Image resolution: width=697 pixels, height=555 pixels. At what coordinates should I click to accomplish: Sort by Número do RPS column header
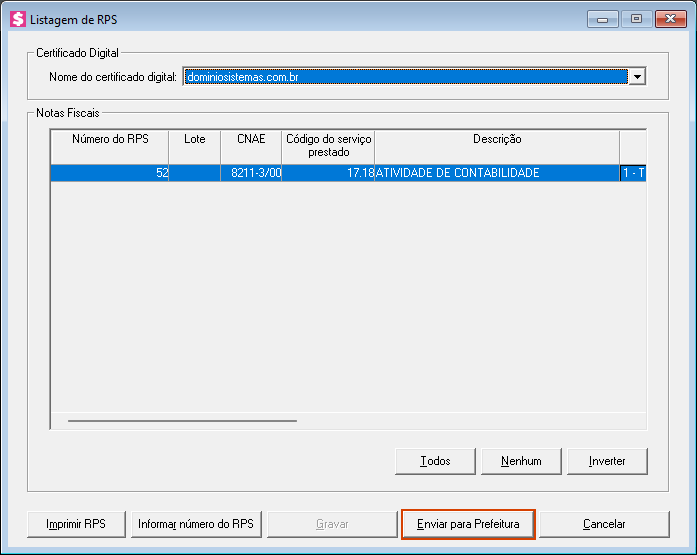(110, 146)
